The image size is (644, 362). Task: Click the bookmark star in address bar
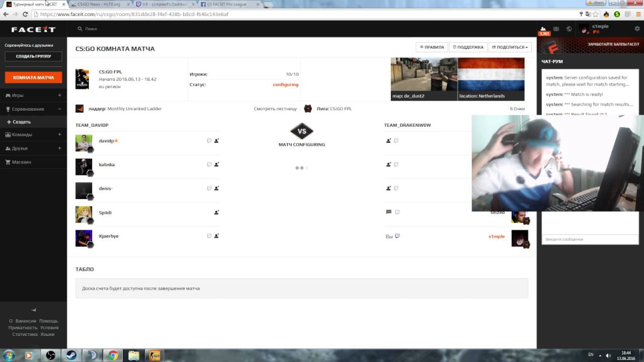(597, 14)
